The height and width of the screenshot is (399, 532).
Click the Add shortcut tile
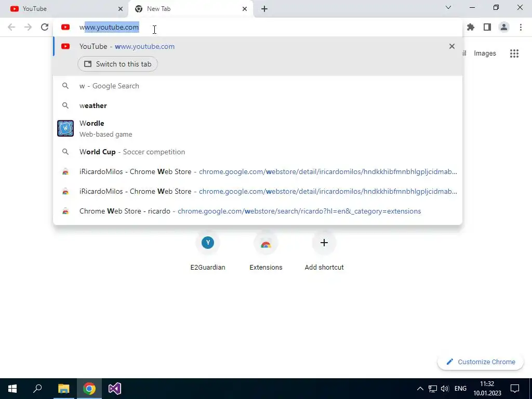(x=324, y=251)
